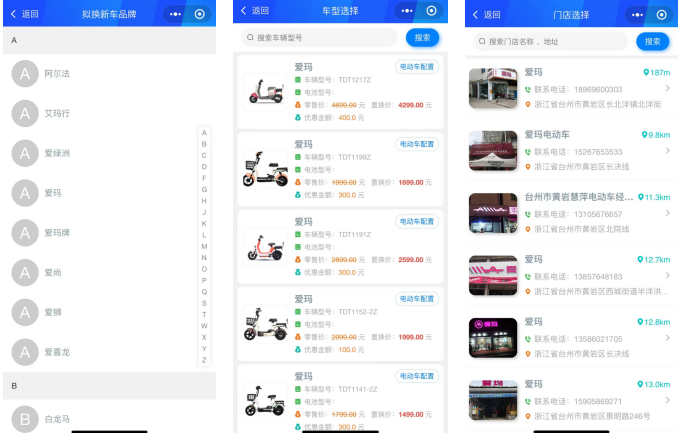Expand the chevron for the 12.8km store
693x433 pixels.
click(667, 338)
